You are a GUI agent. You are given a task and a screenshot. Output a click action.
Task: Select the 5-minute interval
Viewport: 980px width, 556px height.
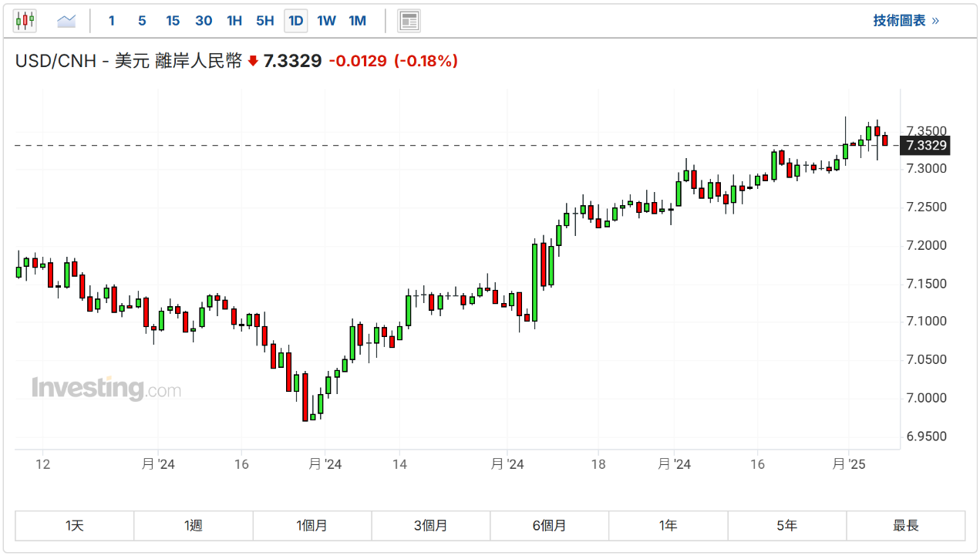142,21
